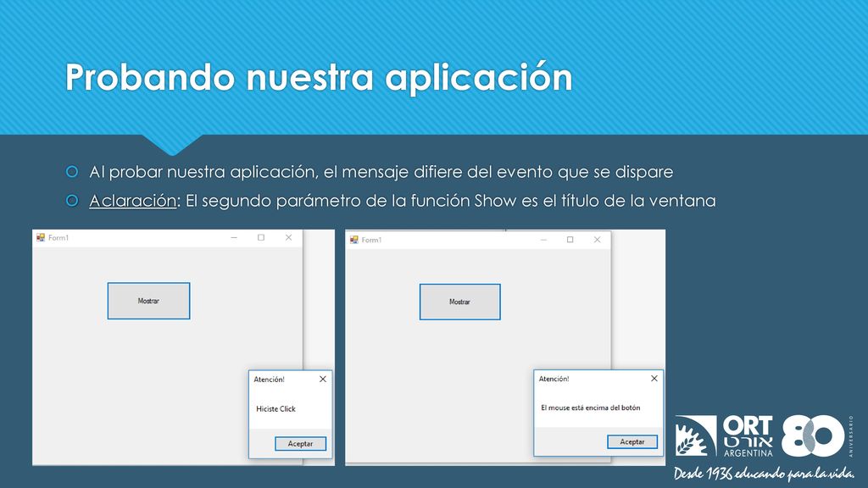
Task: Click 'Atención!' title of the left dialog
Action: (269, 379)
